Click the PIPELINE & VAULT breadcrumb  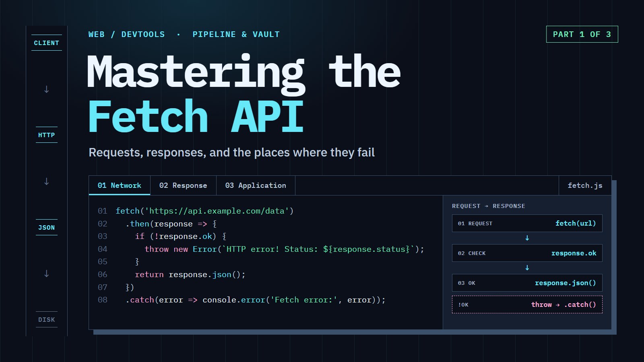(236, 34)
